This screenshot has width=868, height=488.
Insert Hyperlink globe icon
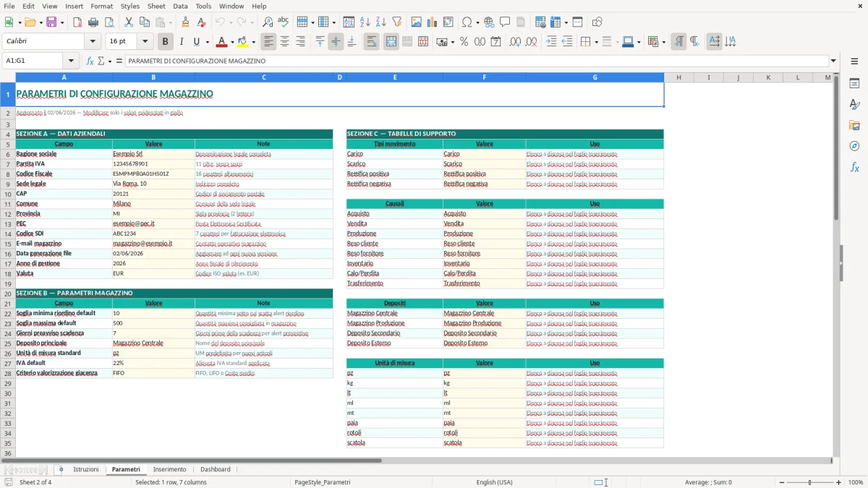(489, 22)
